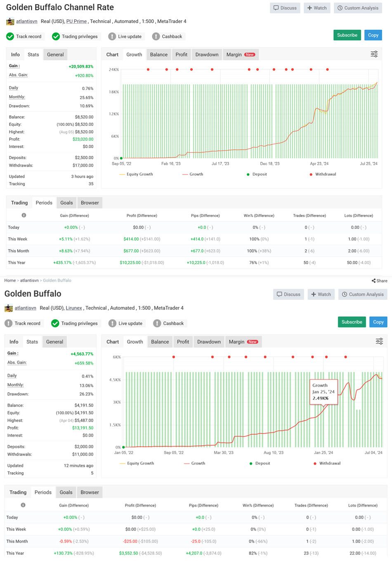Screen dimensions: 392x563
Task: Click Live update warning icon on Lirunex account
Action: (x=112, y=323)
